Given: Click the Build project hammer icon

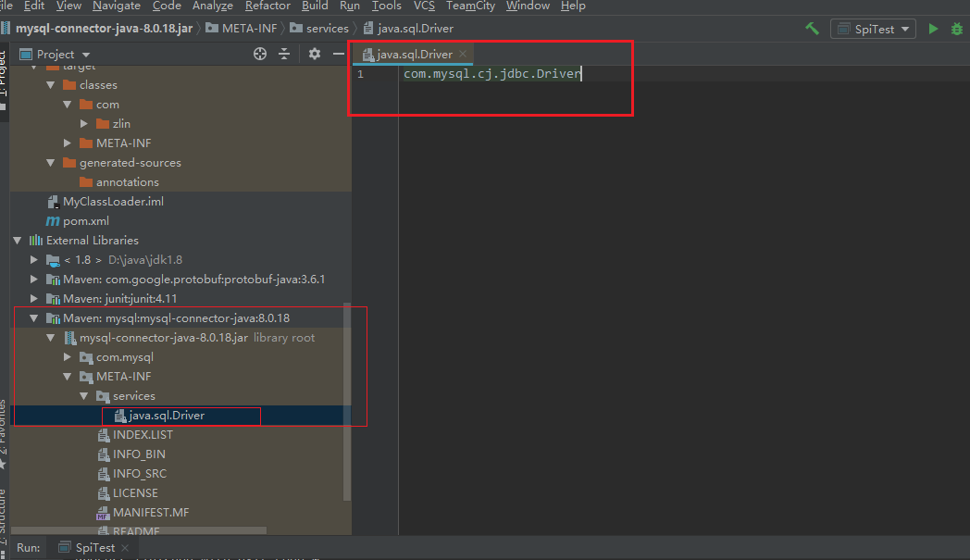Looking at the screenshot, I should click(x=812, y=29).
